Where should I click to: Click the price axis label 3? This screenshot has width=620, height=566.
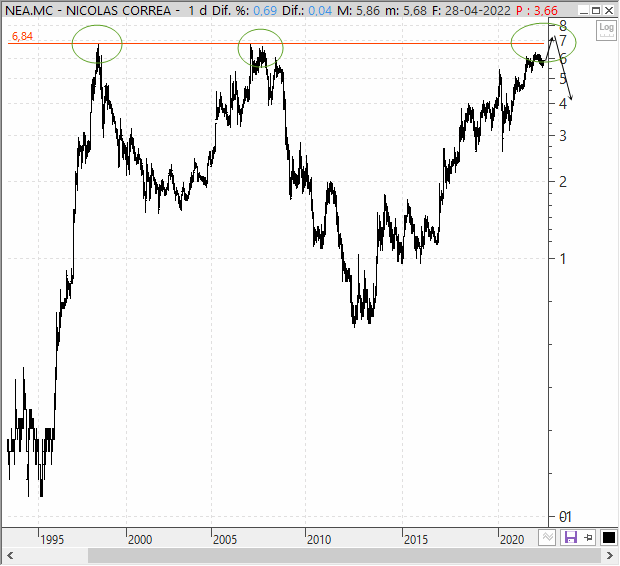coord(563,136)
